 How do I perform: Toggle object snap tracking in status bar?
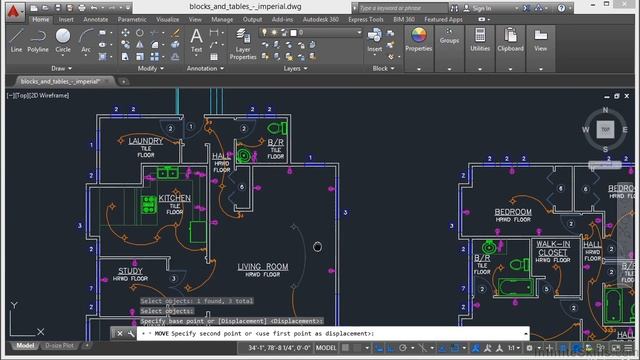point(442,348)
